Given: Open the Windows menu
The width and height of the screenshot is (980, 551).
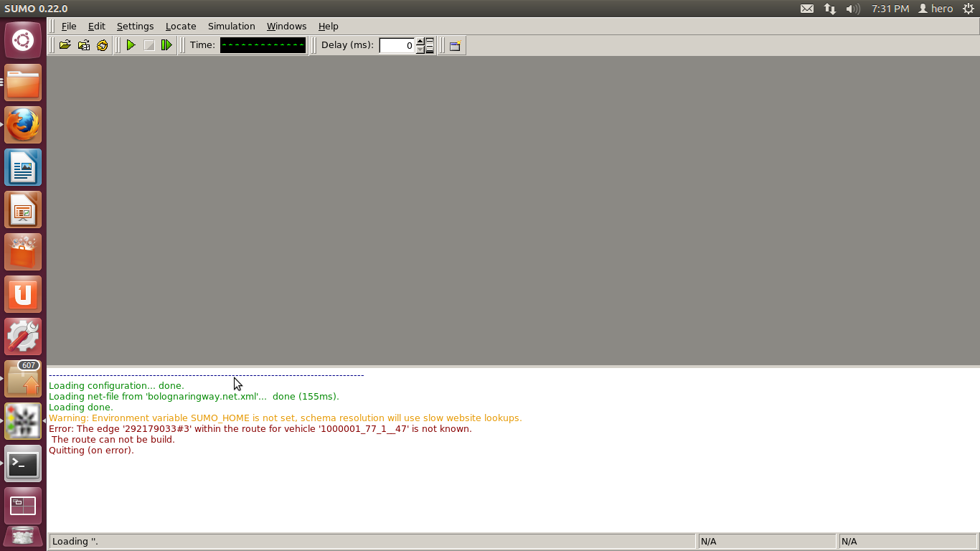Looking at the screenshot, I should pos(286,26).
